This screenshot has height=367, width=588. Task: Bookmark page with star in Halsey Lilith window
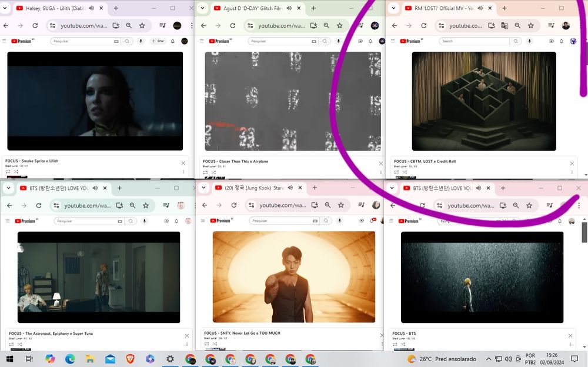point(142,25)
